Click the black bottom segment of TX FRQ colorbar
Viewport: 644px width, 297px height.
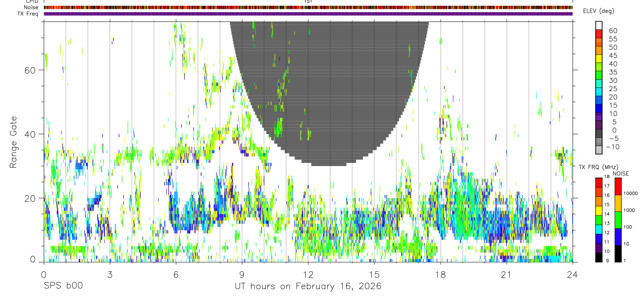598,257
